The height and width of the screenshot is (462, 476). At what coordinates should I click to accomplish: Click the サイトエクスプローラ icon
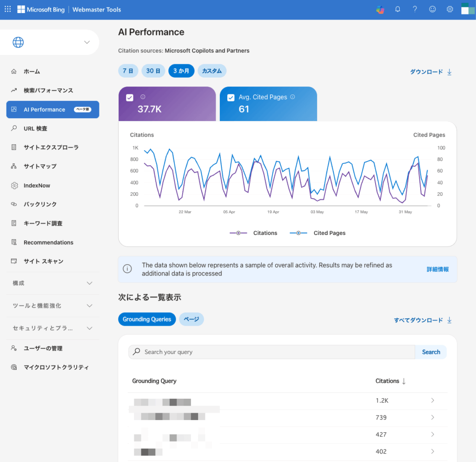pyautogui.click(x=14, y=147)
